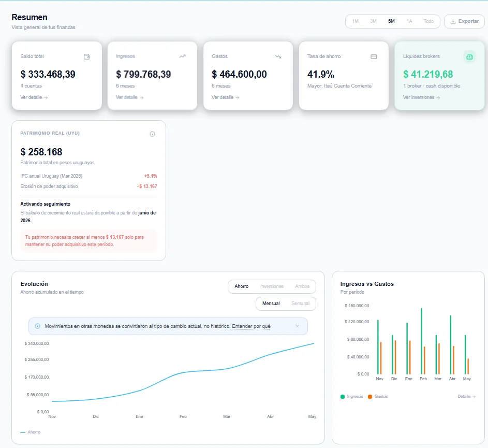488x448 pixels.
Task: Click the rising trend icon on Ingresos card
Action: click(x=182, y=56)
